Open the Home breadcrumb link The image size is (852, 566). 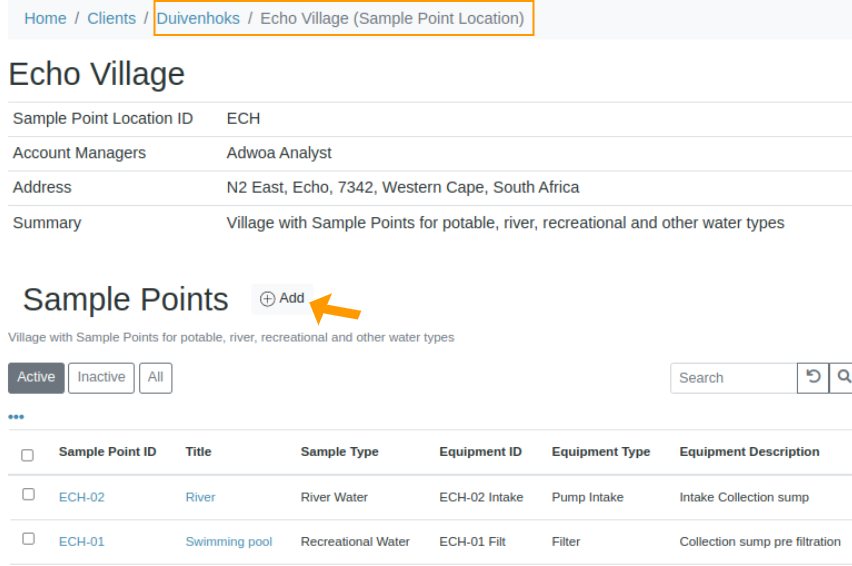(x=45, y=18)
